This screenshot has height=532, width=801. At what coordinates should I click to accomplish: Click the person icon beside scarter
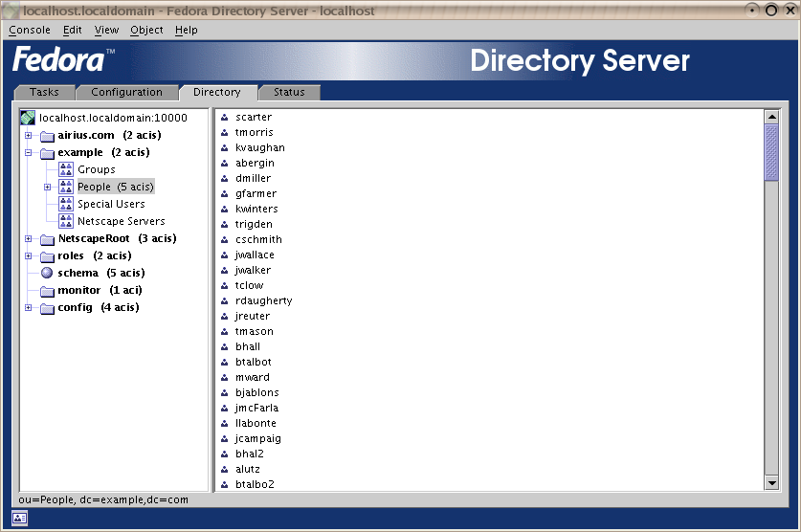tap(224, 118)
